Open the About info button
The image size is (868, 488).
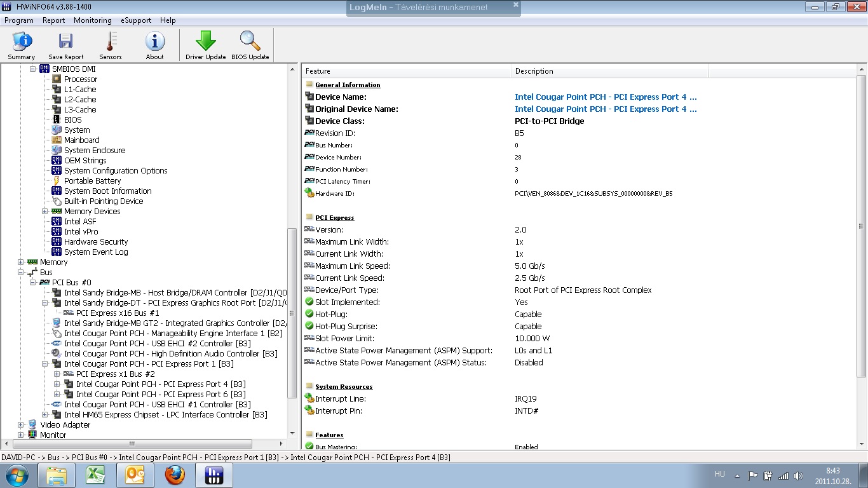click(x=154, y=46)
